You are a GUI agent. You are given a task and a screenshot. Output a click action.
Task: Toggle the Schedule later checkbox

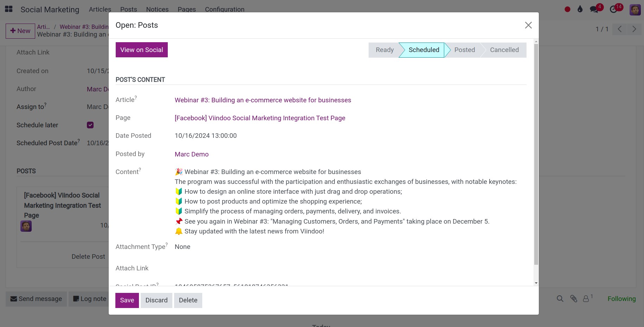[90, 125]
